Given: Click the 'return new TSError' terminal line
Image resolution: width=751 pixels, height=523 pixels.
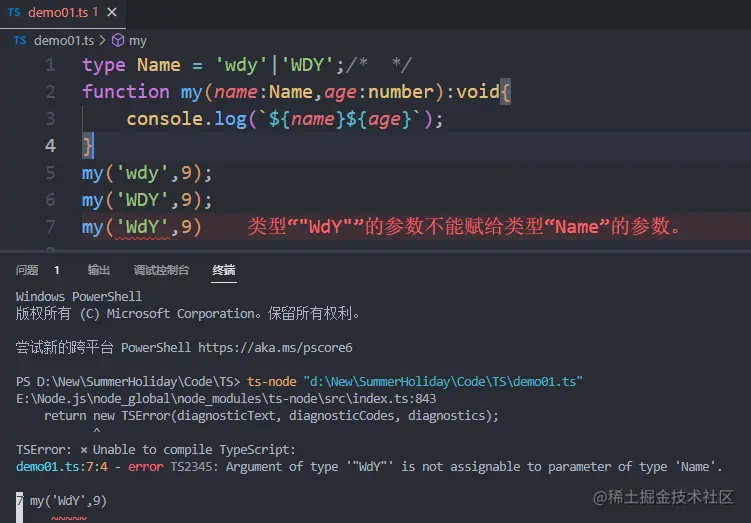Looking at the screenshot, I should click(271, 416).
